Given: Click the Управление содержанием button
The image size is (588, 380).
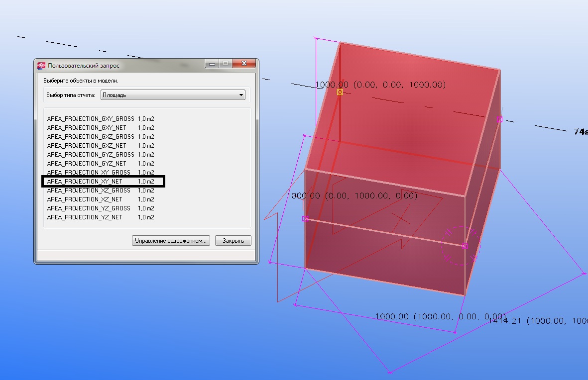Looking at the screenshot, I should pos(171,241).
